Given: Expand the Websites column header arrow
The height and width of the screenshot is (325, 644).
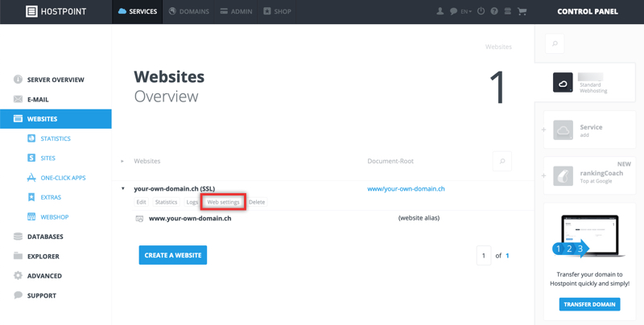Looking at the screenshot, I should [x=122, y=161].
